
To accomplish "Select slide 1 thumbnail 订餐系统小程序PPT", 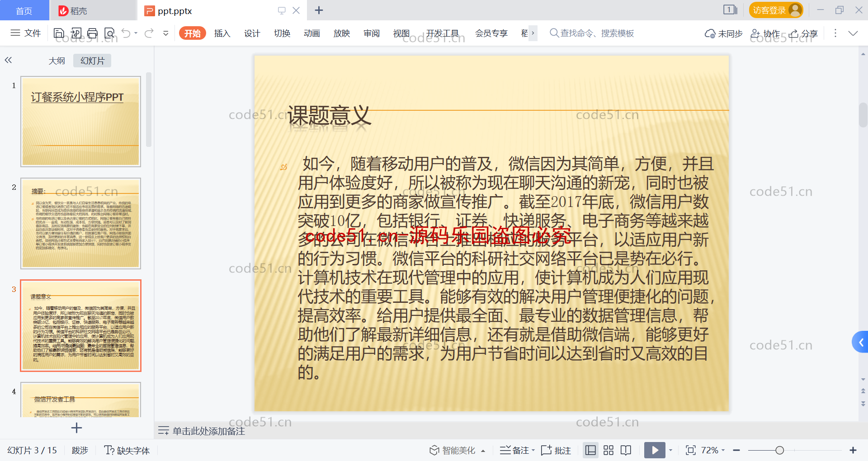I will pos(80,122).
